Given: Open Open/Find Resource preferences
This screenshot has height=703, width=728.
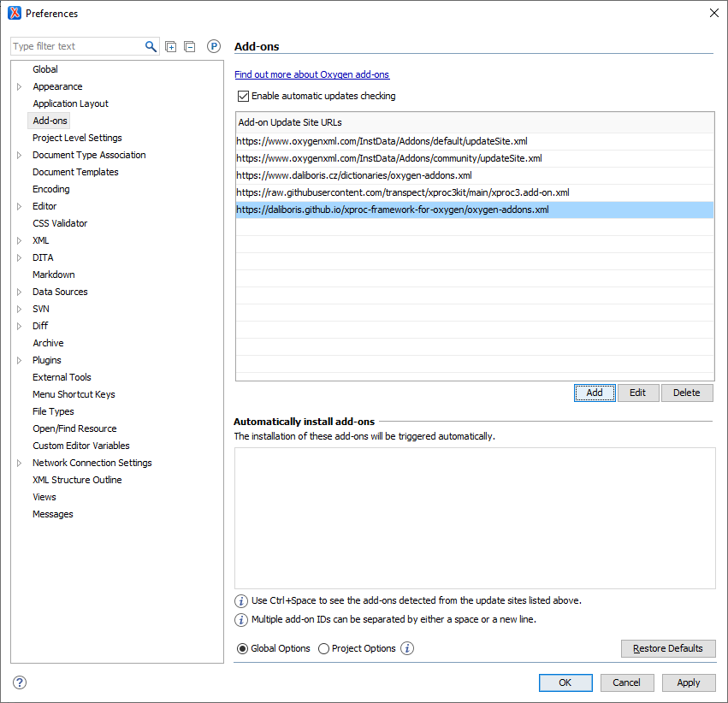Looking at the screenshot, I should [x=74, y=428].
